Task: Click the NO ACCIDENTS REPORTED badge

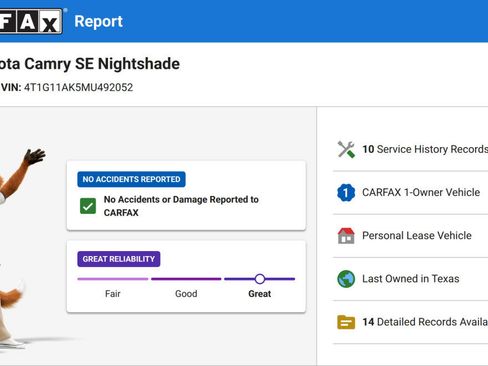Action: point(131,179)
